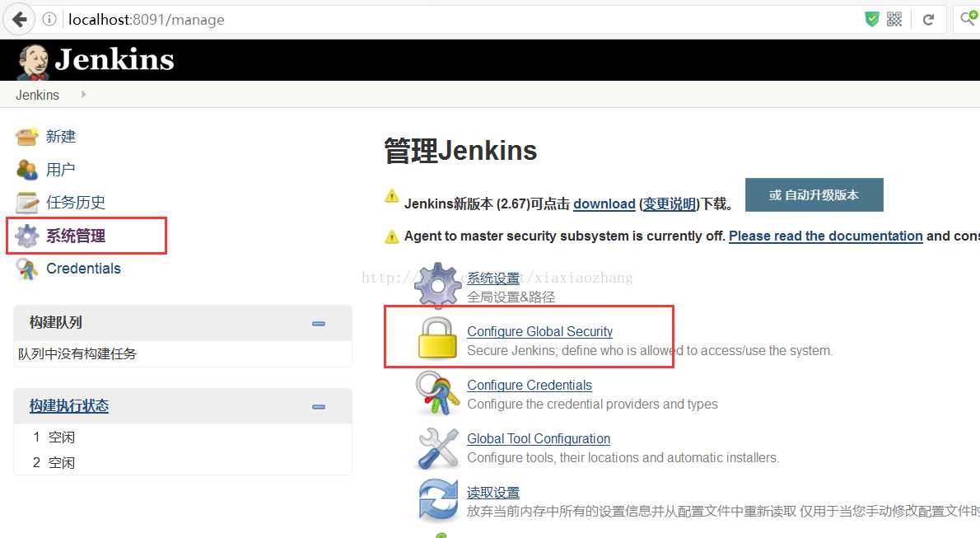The image size is (980, 538).
Task: Open the 系统设置 link
Action: tap(493, 278)
